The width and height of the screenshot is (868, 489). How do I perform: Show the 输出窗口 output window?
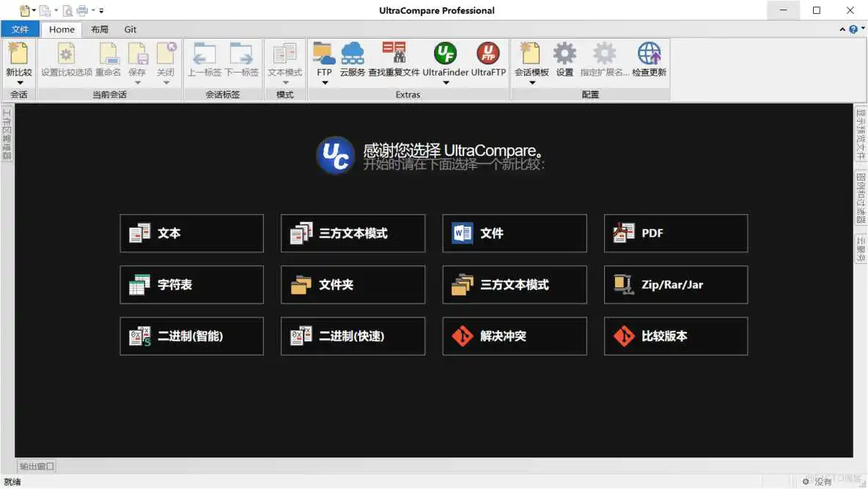pyautogui.click(x=35, y=466)
